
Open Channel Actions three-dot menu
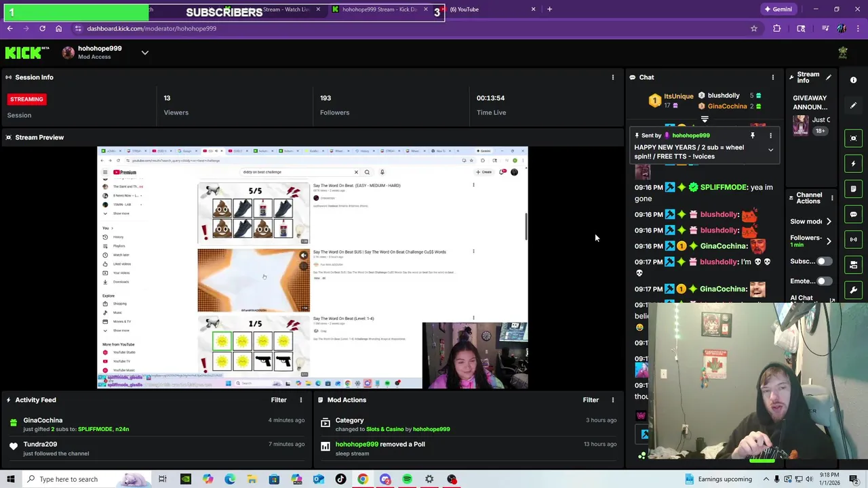(x=832, y=199)
